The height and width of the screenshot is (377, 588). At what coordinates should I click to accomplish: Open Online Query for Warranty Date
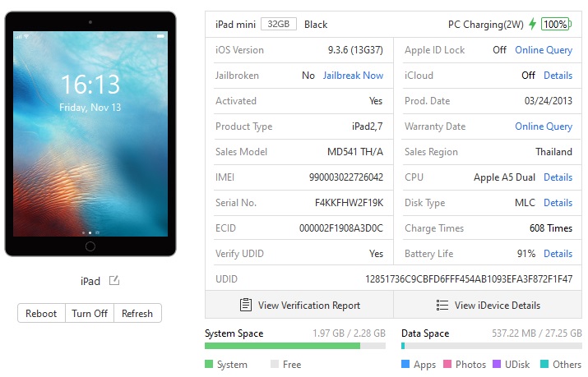click(x=544, y=126)
